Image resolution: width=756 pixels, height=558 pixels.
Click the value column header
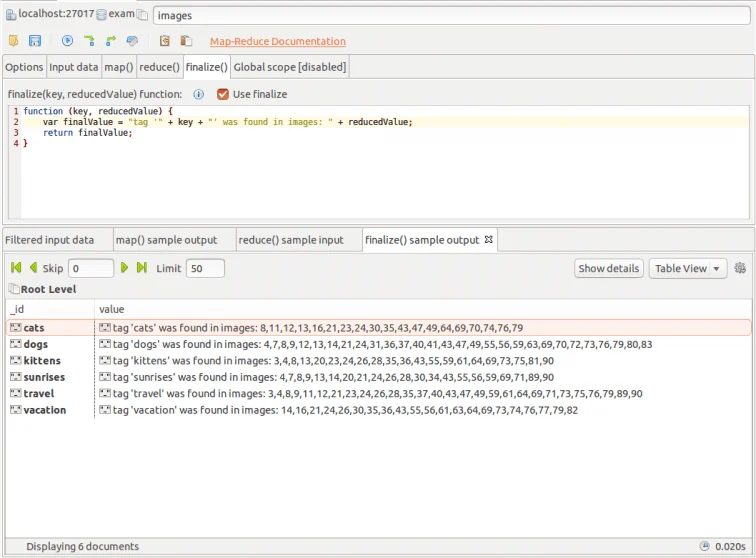click(x=423, y=309)
